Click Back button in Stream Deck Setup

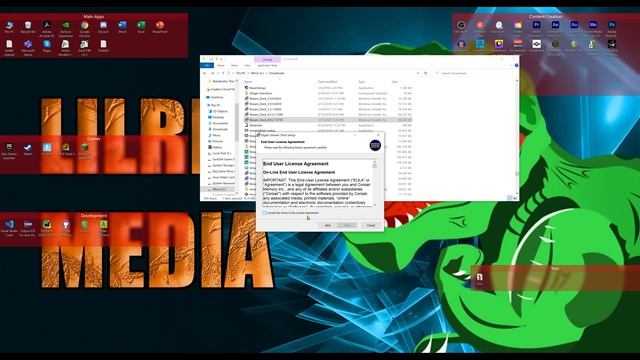point(327,225)
